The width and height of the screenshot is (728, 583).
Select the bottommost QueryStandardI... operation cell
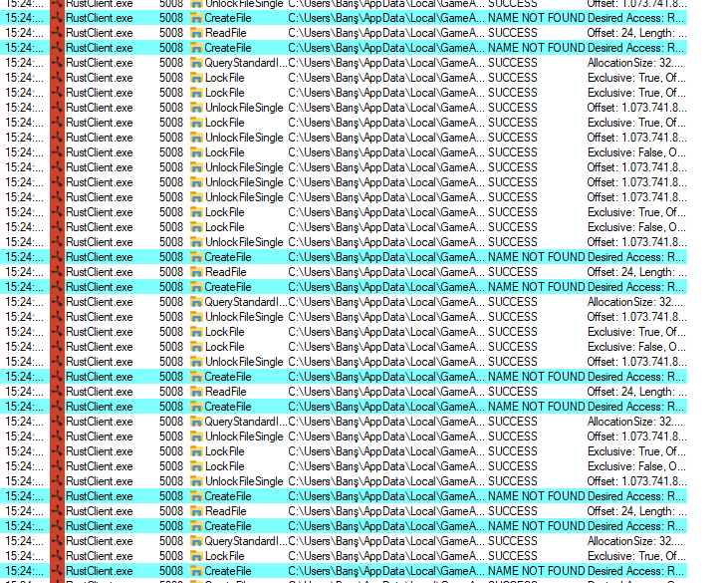pyautogui.click(x=246, y=541)
